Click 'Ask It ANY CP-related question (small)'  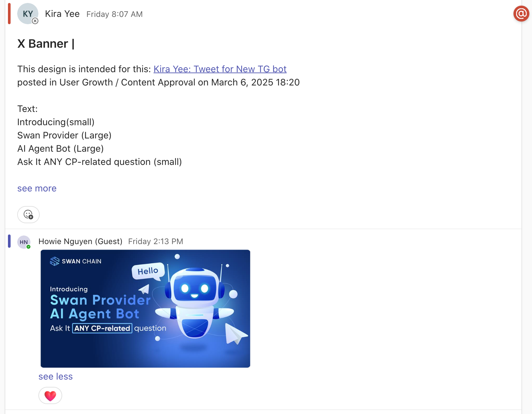coord(100,162)
